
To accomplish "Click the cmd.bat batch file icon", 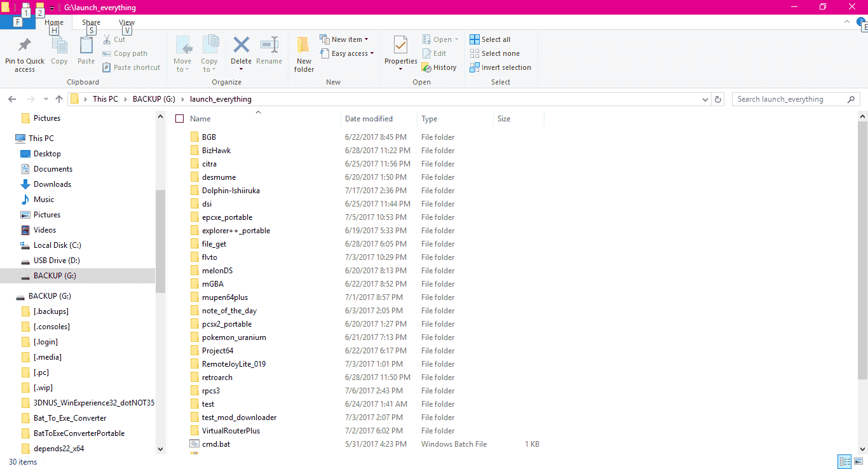I will (194, 444).
